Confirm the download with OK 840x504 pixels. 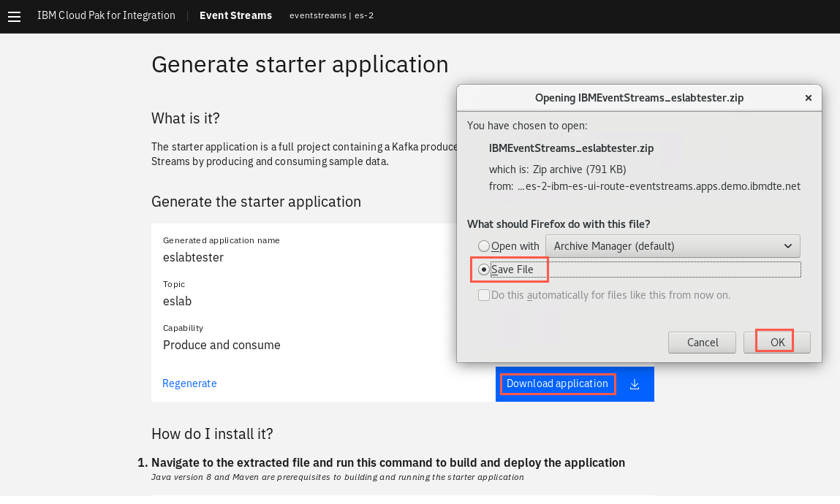click(777, 343)
